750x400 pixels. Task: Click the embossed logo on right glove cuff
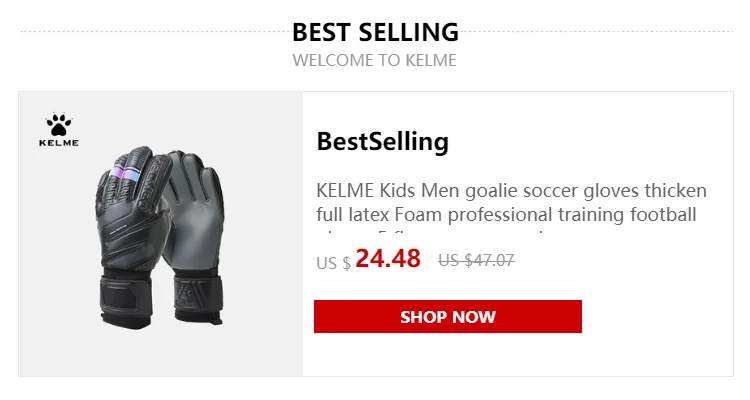pyautogui.click(x=184, y=294)
